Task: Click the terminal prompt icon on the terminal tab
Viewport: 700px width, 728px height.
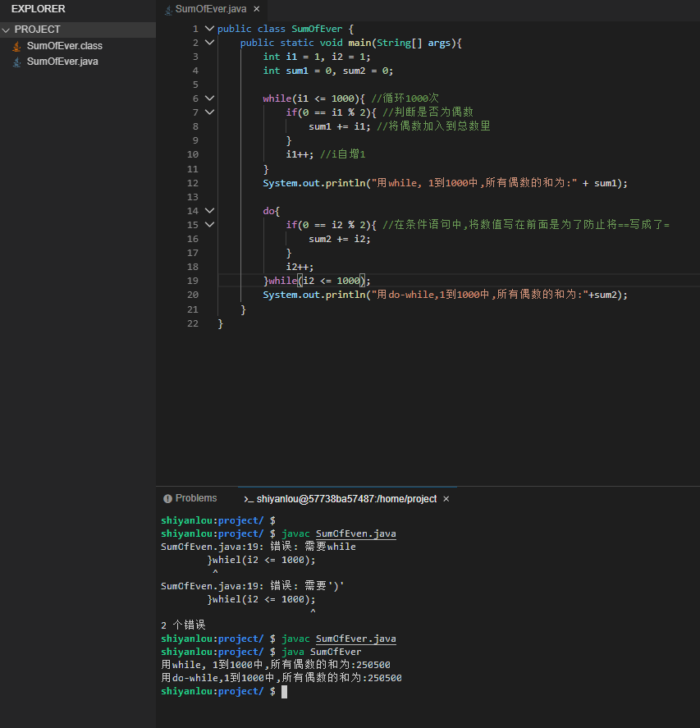Action: pos(249,499)
